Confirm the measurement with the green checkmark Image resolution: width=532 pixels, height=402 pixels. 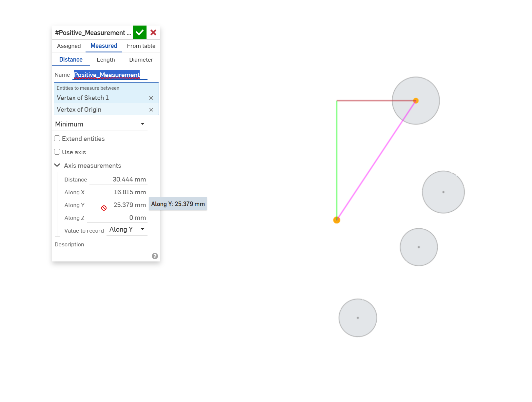[x=140, y=32]
